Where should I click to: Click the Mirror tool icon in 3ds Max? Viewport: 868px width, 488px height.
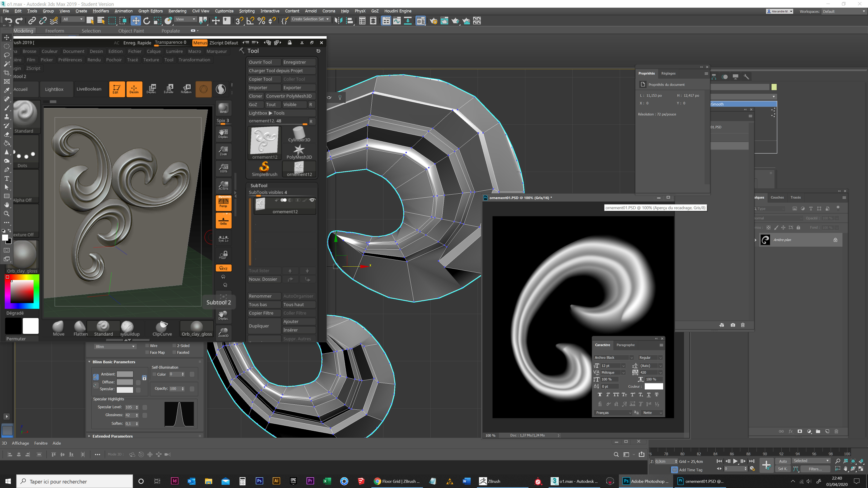[x=338, y=21]
